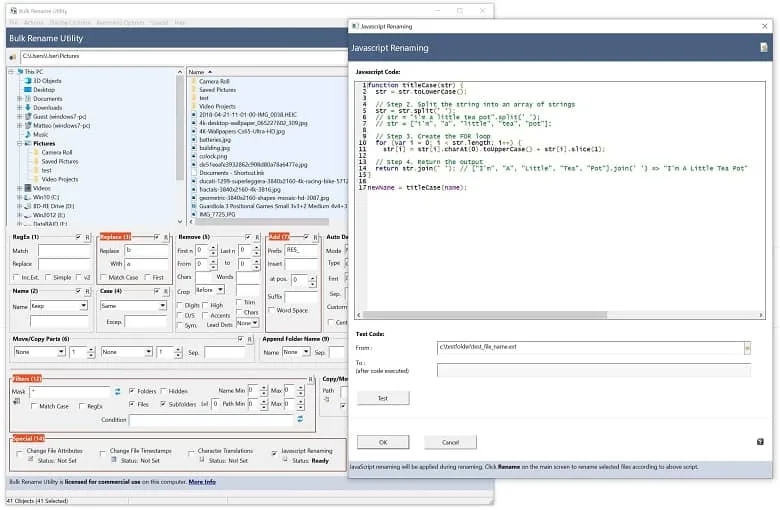The width and height of the screenshot is (780, 510).
Task: Select the Desktop icon in folder tree
Action: click(x=28, y=90)
